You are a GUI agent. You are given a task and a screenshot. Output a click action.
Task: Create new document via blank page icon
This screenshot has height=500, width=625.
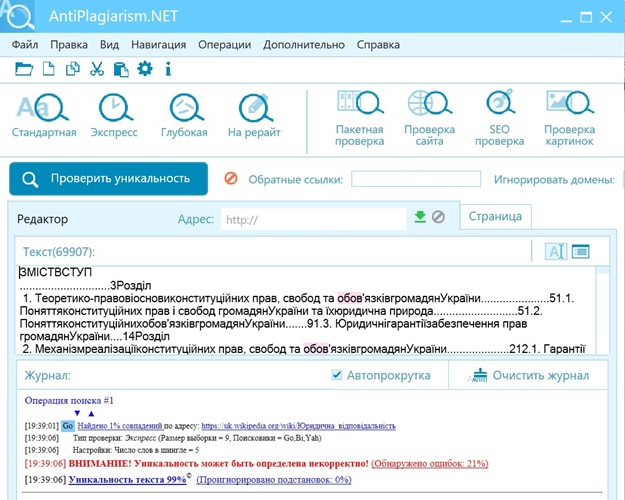49,69
